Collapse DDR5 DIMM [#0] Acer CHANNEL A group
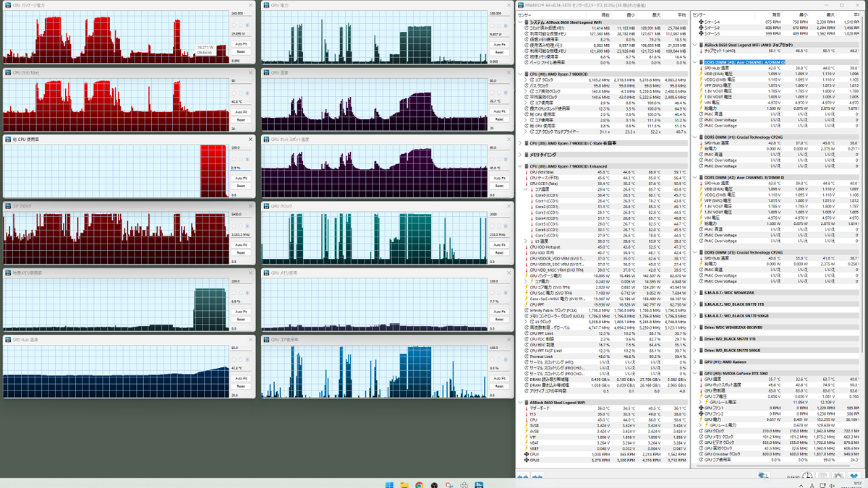Viewport: 868px width, 488px height. [x=696, y=62]
